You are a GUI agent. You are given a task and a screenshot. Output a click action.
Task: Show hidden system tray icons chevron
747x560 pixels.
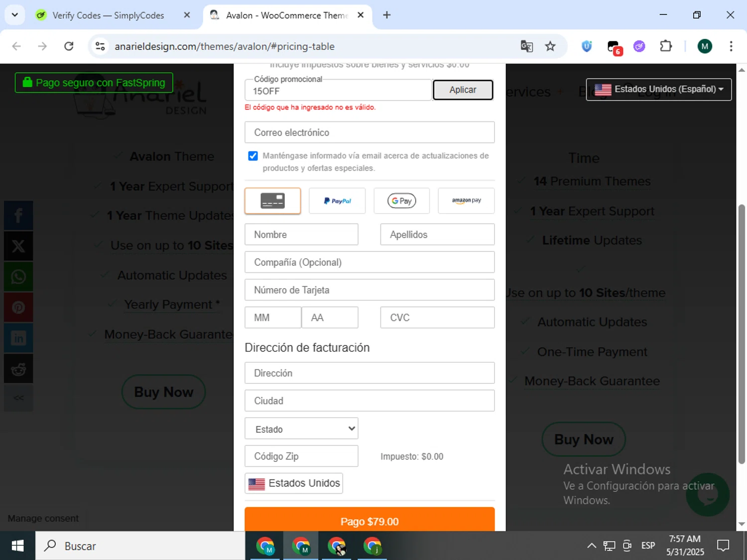[x=592, y=546]
